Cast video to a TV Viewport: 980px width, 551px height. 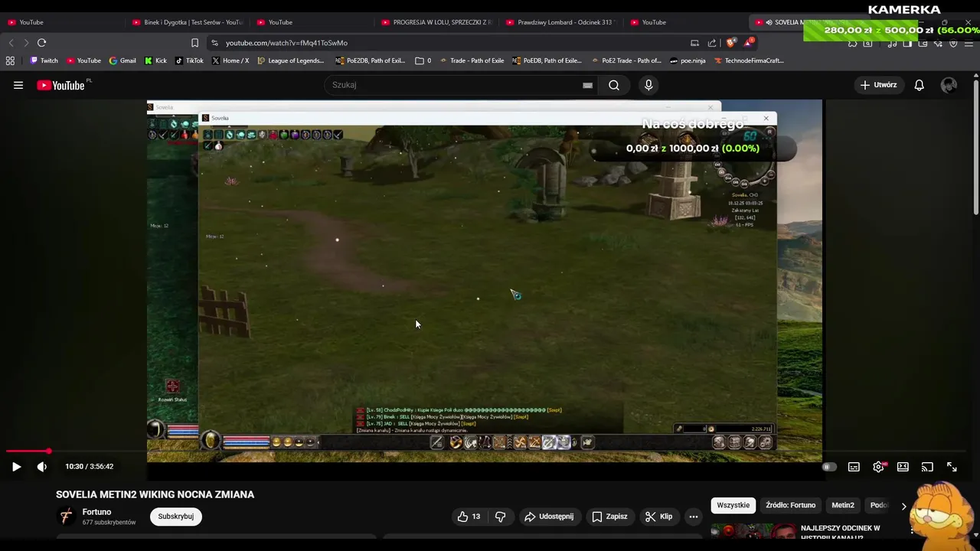coord(927,466)
